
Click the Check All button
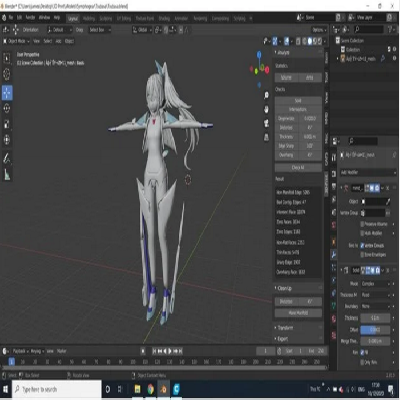(298, 168)
